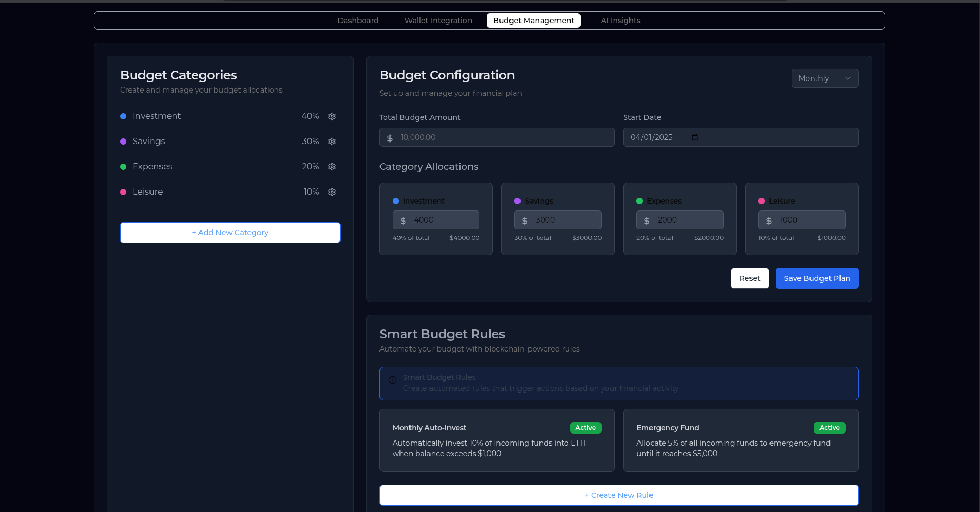Save the Budget Plan
The width and height of the screenshot is (980, 512).
pyautogui.click(x=817, y=278)
